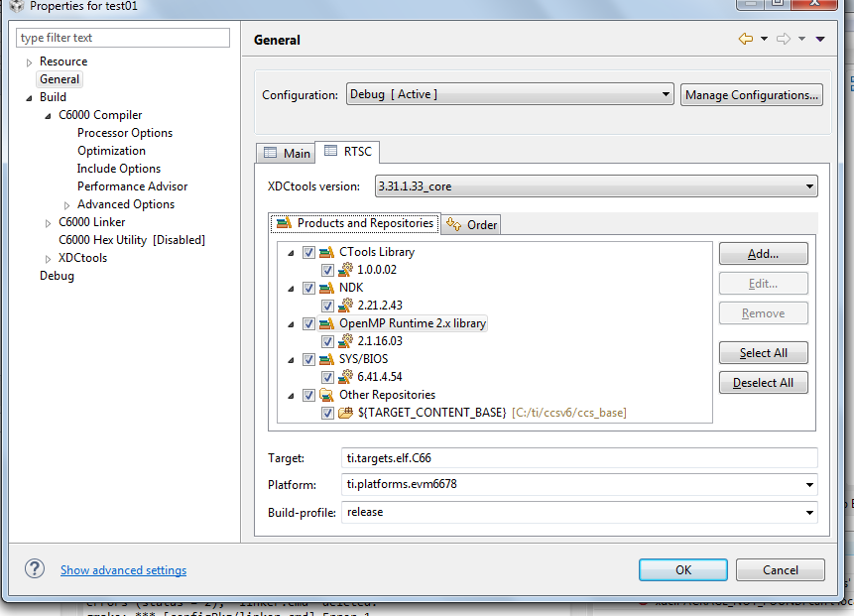
Task: Click the help question mark icon
Action: coord(35,568)
